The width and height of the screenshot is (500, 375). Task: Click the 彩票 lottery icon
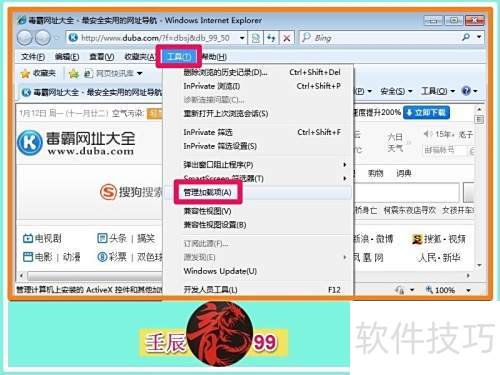click(x=102, y=257)
